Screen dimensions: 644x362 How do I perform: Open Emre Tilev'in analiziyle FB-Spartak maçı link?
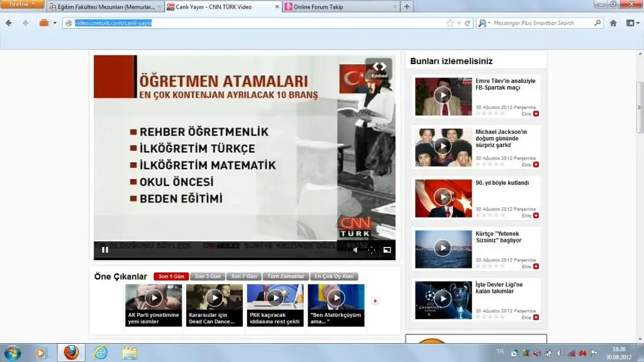(x=505, y=84)
